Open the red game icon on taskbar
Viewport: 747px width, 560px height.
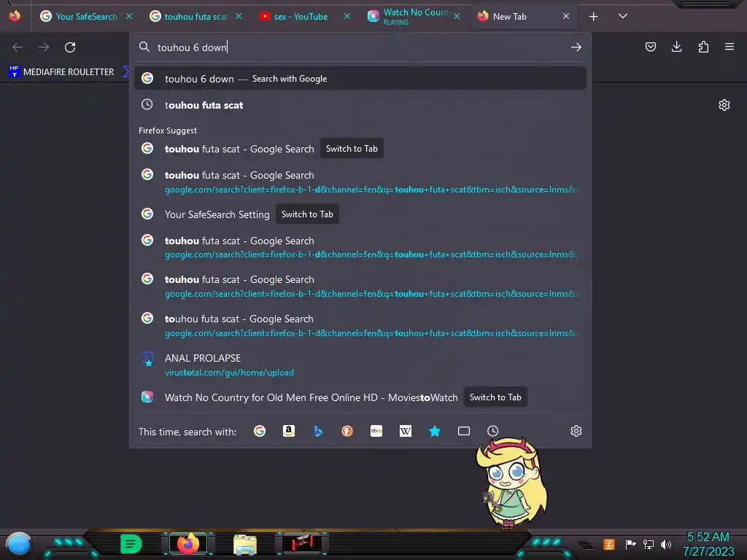pyautogui.click(x=301, y=543)
